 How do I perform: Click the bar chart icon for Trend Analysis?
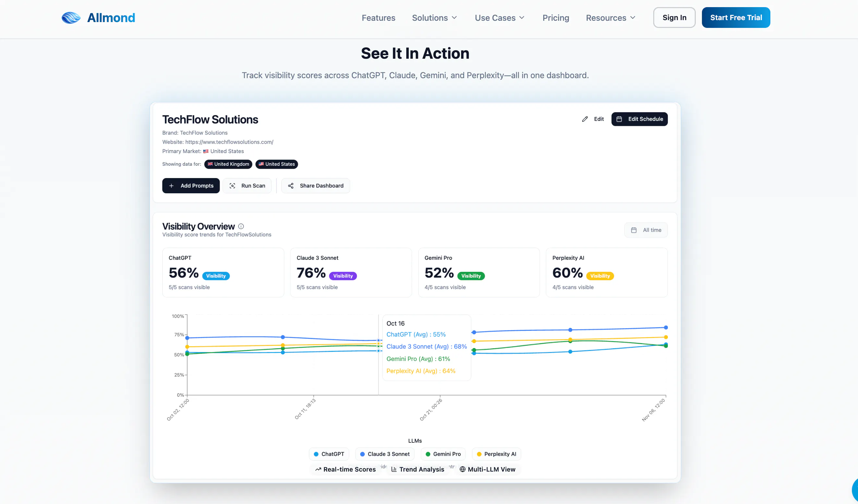(394, 469)
